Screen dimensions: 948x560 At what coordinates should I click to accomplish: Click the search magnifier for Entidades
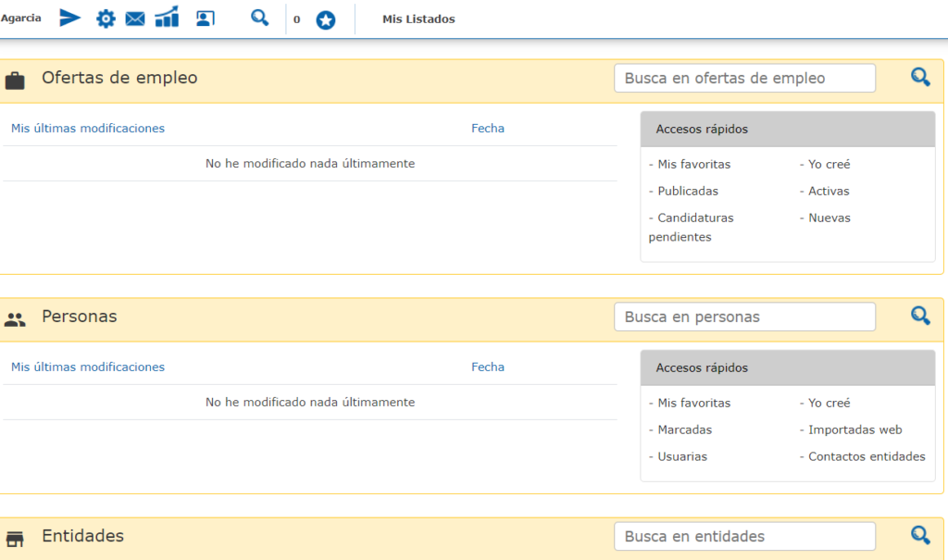point(920,535)
